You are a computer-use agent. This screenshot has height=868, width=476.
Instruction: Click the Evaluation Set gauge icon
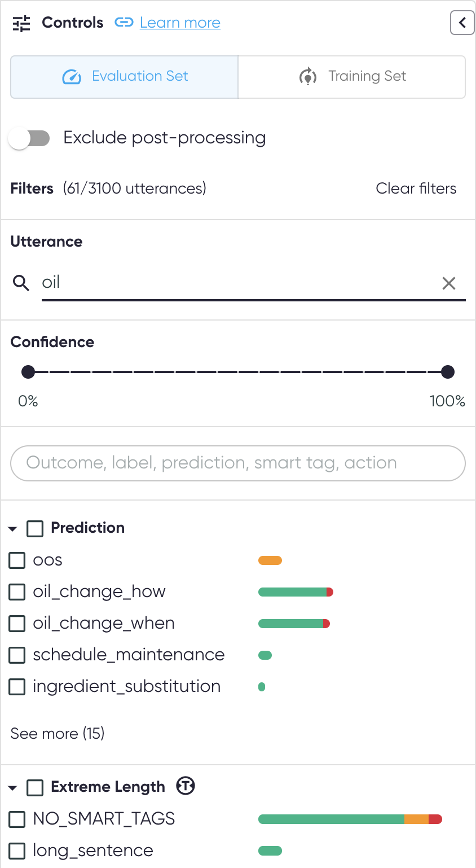(x=72, y=77)
